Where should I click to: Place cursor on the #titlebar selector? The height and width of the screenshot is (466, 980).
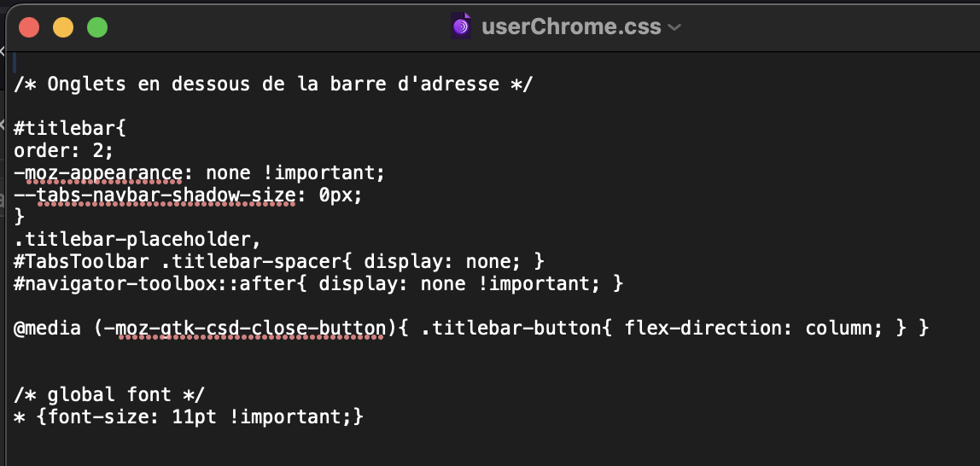[68, 129]
